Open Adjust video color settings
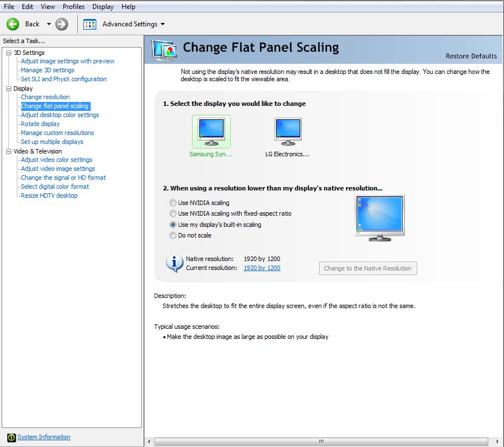The height and width of the screenshot is (447, 504). click(57, 160)
